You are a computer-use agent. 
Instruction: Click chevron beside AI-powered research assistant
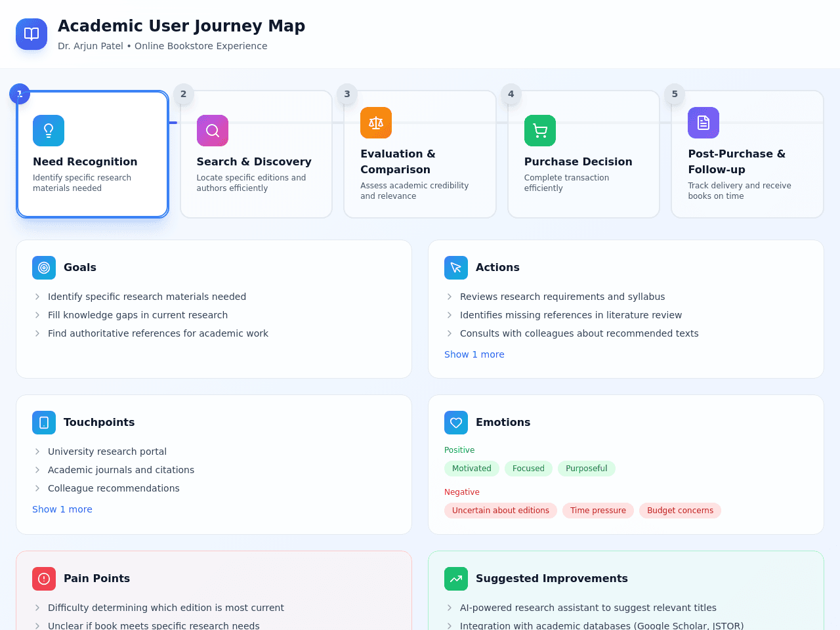click(x=450, y=608)
